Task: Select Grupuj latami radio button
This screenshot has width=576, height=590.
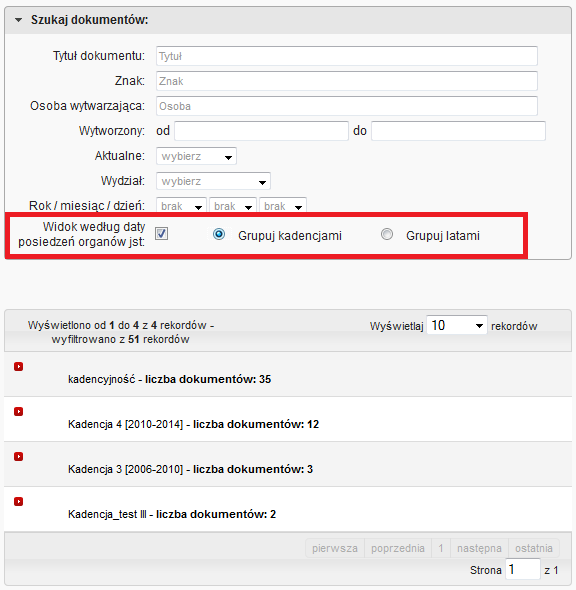Action: point(387,234)
